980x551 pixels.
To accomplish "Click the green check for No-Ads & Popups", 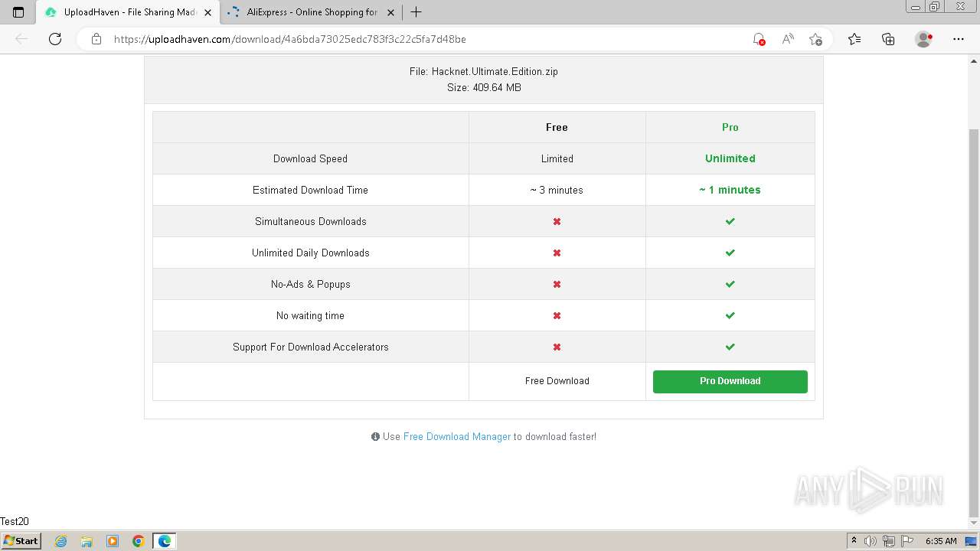I will (730, 285).
